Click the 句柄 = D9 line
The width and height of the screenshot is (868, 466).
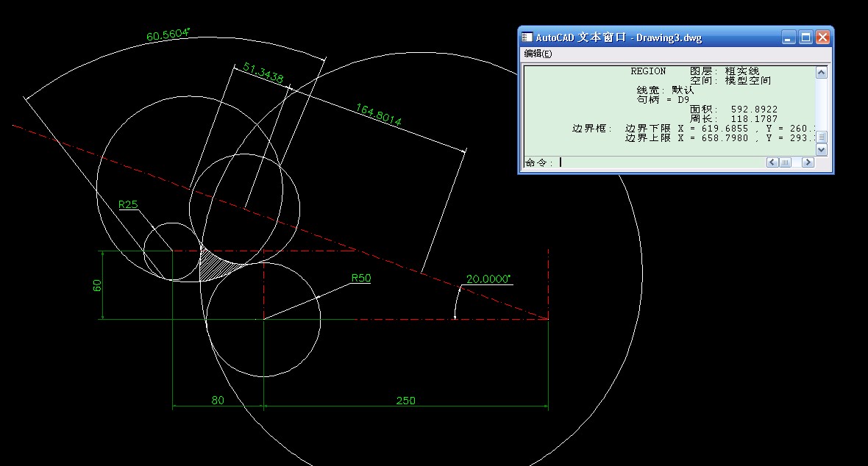tap(664, 100)
